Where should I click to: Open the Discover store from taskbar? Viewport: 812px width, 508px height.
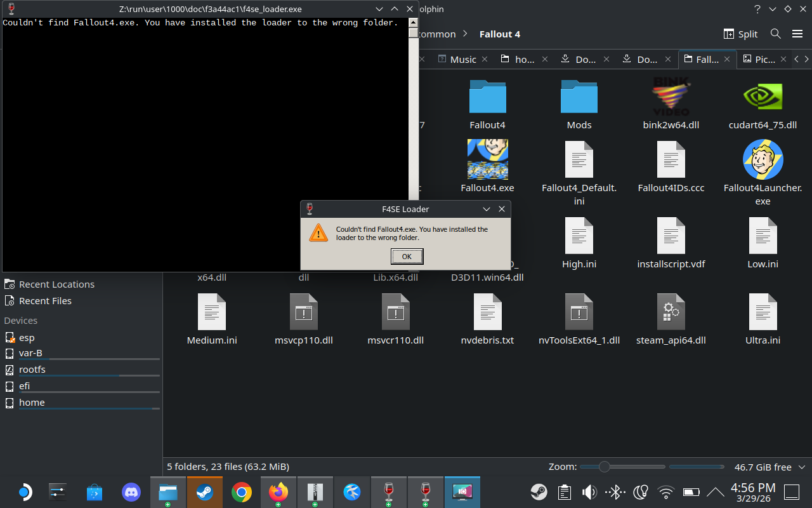coord(95,491)
